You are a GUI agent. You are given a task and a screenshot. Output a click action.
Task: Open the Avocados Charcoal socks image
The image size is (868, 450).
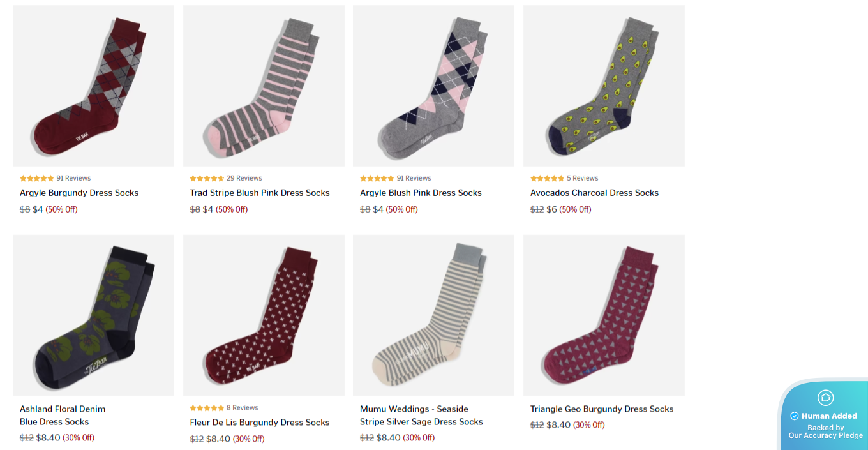pos(604,86)
